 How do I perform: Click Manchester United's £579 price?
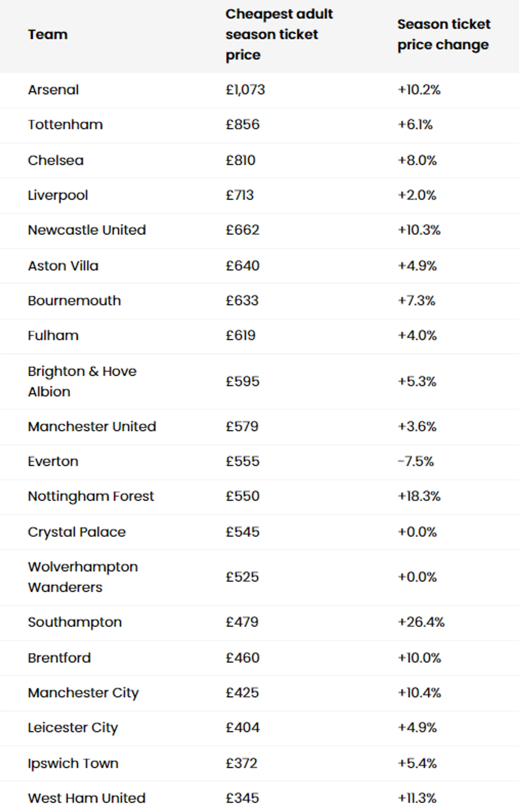242,427
